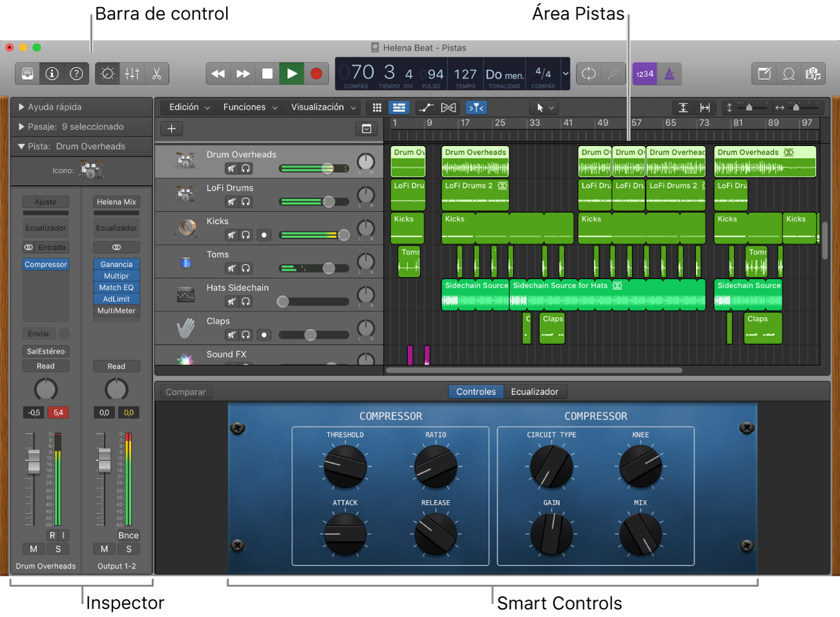Open the Compressor plugin slot

45,264
